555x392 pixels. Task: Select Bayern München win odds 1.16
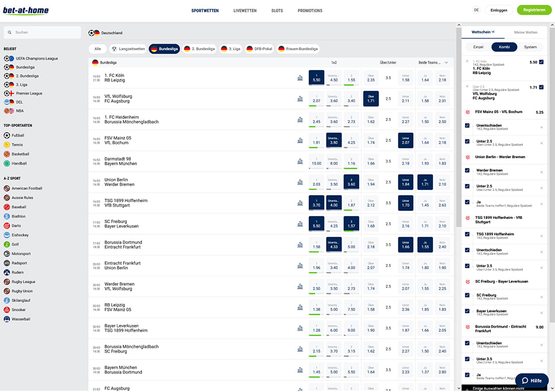pos(351,161)
